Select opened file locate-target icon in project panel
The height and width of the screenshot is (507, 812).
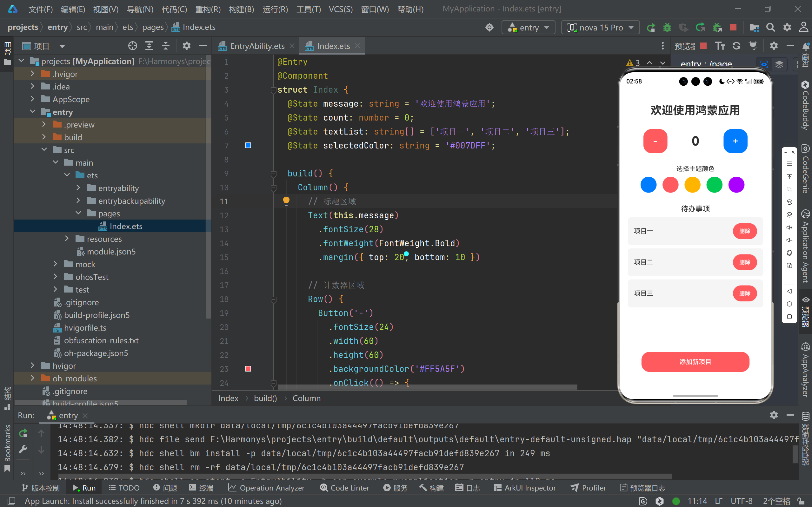132,46
